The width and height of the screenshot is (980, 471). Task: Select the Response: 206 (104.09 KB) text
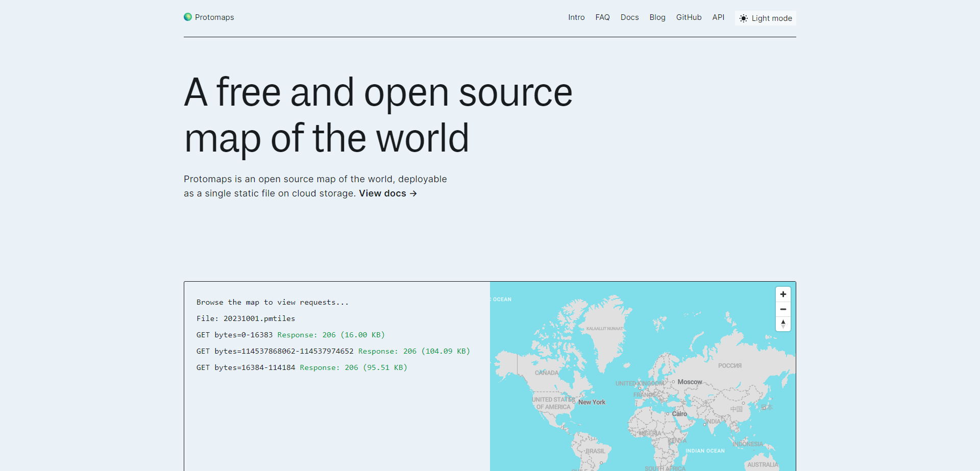pyautogui.click(x=414, y=351)
